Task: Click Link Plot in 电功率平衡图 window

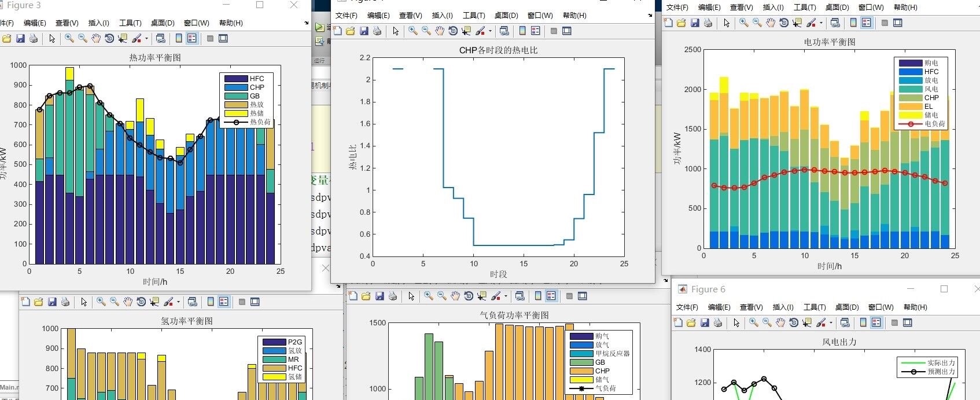Action: pos(835,23)
